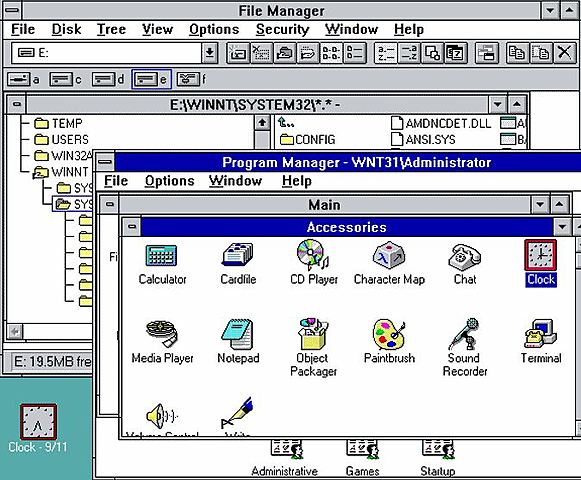Click the Delete toolbar icon
The height and width of the screenshot is (480, 581).
(564, 53)
